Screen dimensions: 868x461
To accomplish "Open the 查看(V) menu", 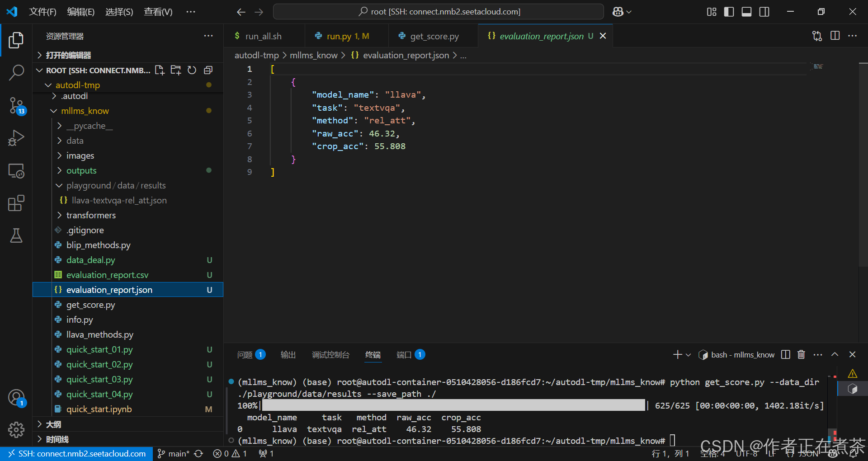I will pyautogui.click(x=157, y=11).
